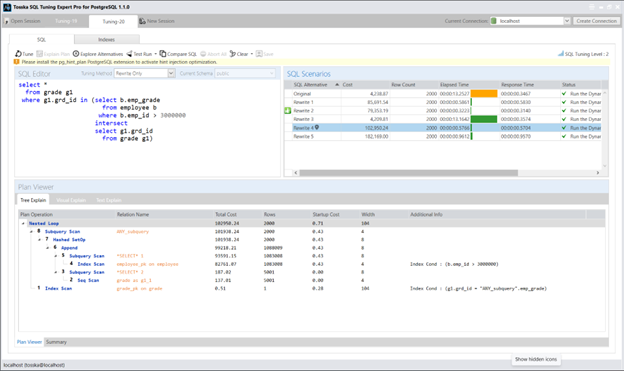
Task: Click the green status checkmark in the Rewrite 5 row
Action: coord(564,136)
